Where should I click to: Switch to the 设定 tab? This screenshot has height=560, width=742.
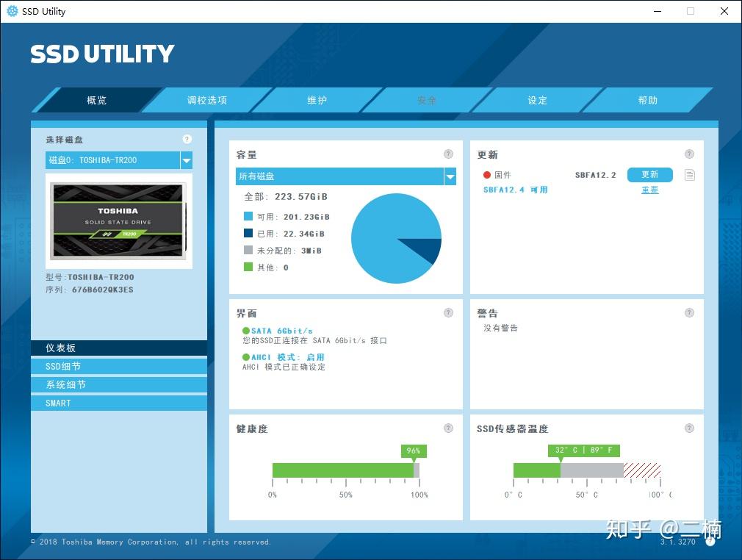537,100
